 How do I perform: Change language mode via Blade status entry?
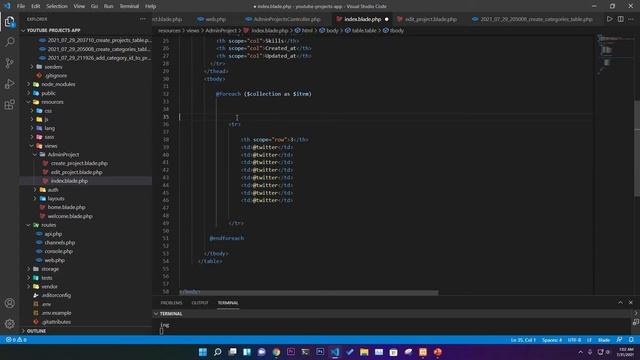[604, 340]
